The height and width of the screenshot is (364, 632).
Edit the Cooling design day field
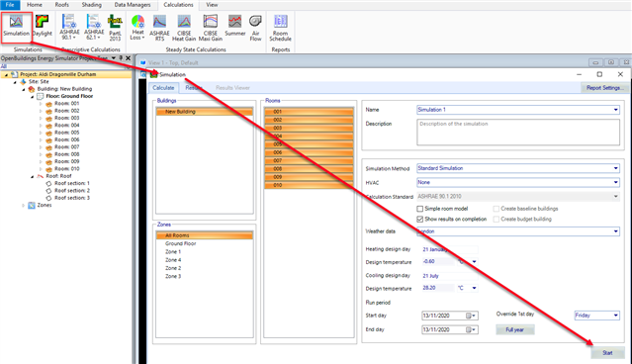tap(449, 276)
